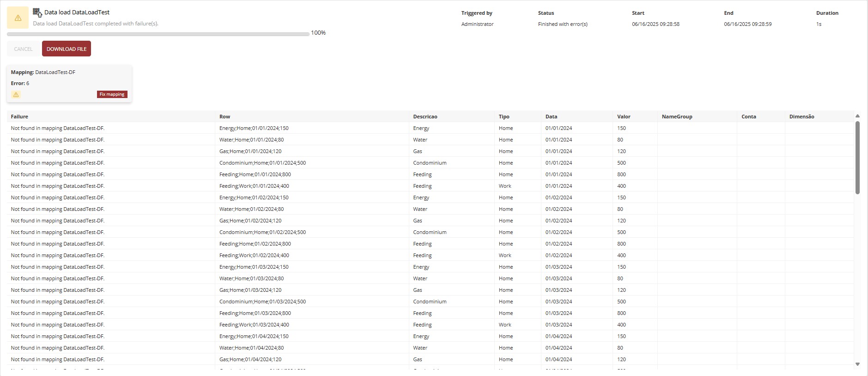
Task: Click the yellow warning icon beside the data load title
Action: [x=18, y=18]
